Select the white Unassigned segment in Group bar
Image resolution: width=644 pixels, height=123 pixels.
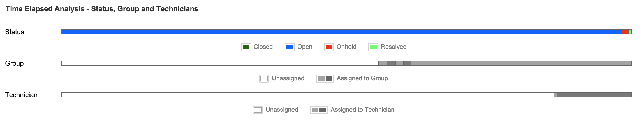click(x=220, y=63)
